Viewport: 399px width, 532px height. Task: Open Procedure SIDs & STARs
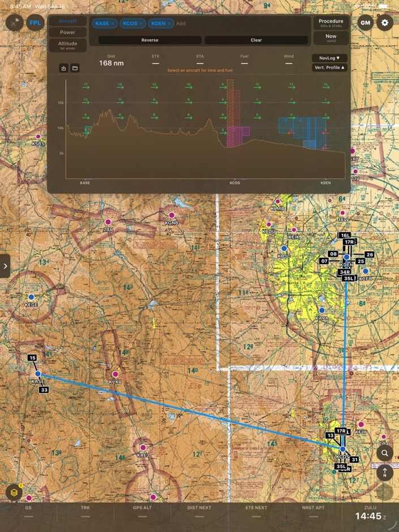click(x=331, y=23)
